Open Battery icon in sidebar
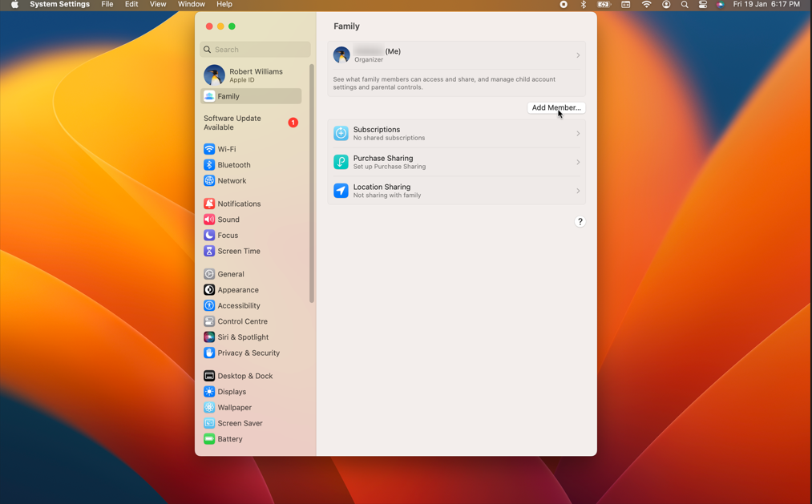Viewport: 812px width, 504px height. (209, 439)
